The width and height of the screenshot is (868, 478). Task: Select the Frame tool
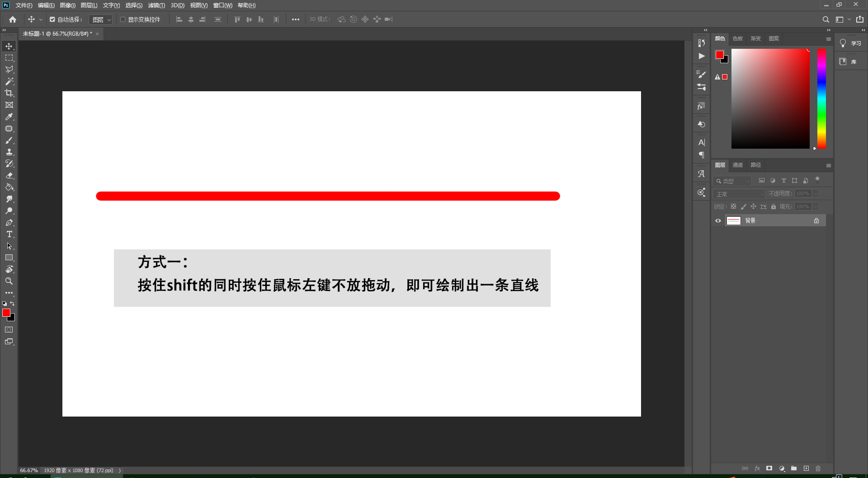point(9,105)
